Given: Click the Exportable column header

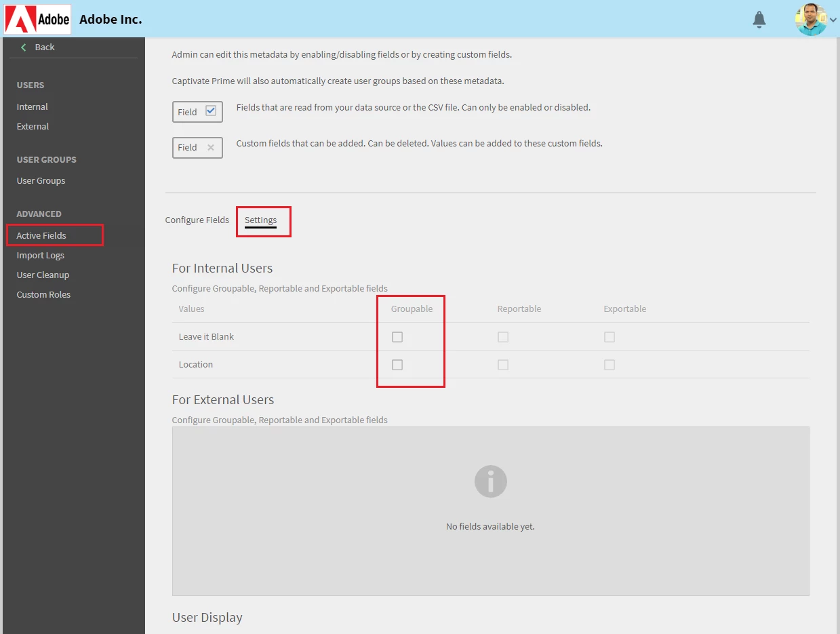Looking at the screenshot, I should tap(625, 309).
